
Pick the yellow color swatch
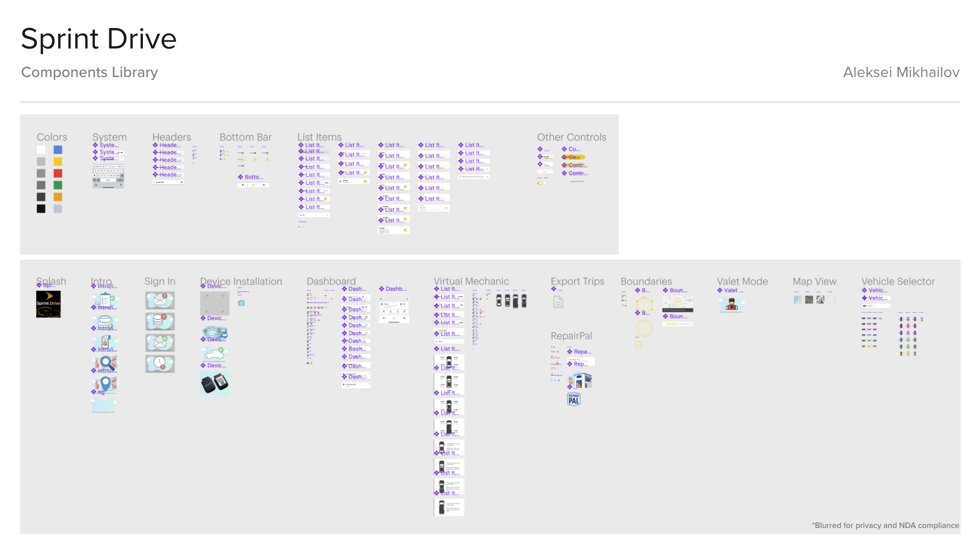(x=58, y=161)
